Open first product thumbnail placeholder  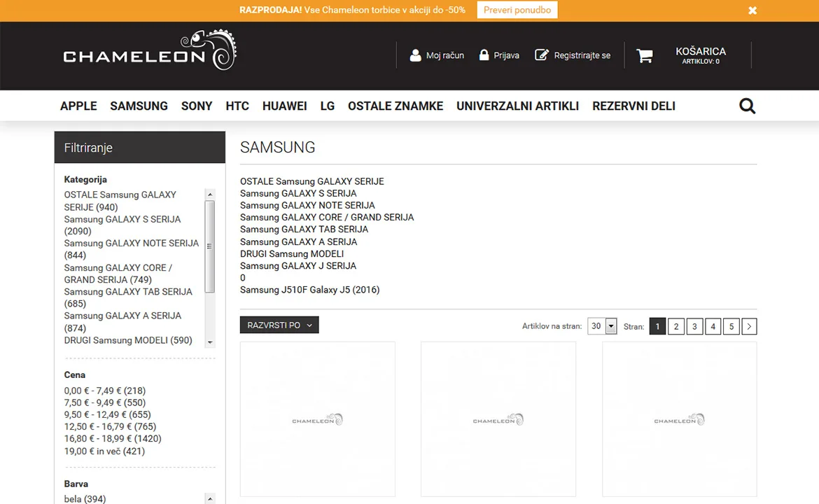coord(318,419)
